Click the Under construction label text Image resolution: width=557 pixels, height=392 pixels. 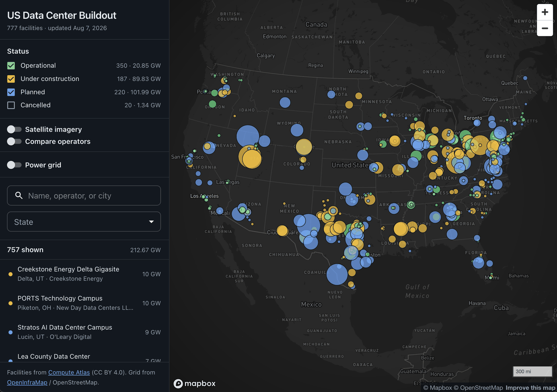[50, 79]
